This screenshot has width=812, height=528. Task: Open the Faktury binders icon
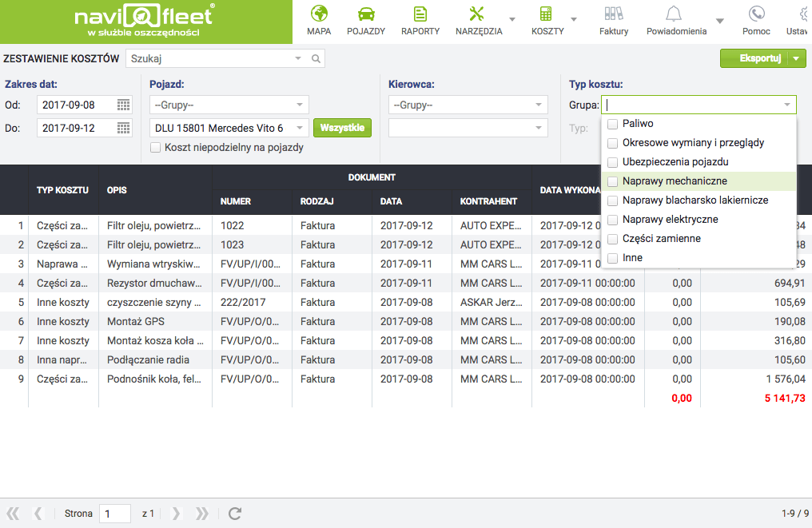tap(614, 14)
